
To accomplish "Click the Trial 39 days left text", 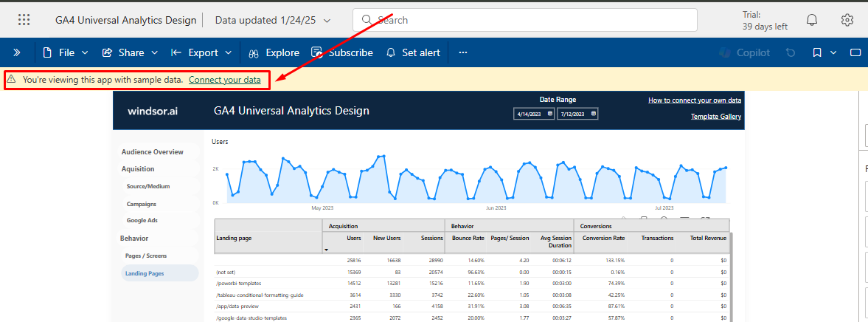I will [765, 21].
